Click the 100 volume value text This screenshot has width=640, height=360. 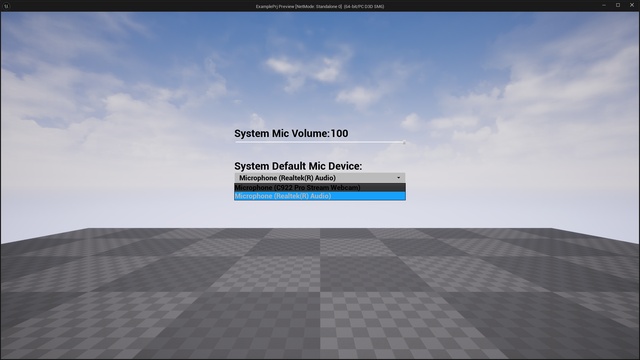340,133
